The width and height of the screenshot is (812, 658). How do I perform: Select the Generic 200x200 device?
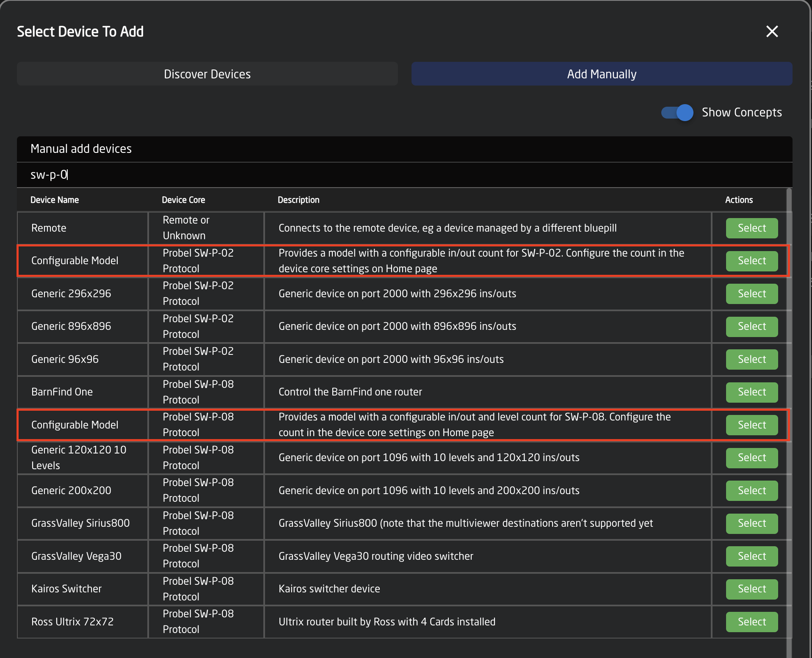[x=752, y=491]
